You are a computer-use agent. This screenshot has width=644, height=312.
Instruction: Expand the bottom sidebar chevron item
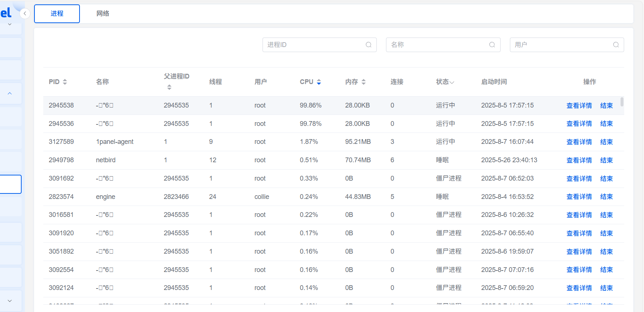(x=10, y=301)
